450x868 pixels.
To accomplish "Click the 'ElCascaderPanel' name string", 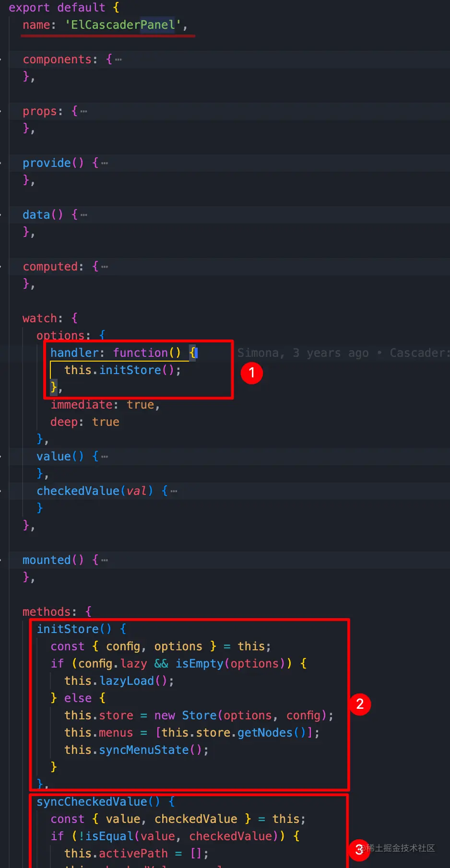I will (123, 25).
